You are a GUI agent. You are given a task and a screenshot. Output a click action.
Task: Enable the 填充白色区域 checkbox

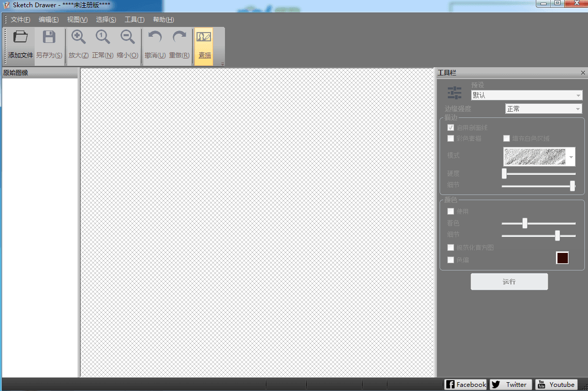[x=506, y=138]
